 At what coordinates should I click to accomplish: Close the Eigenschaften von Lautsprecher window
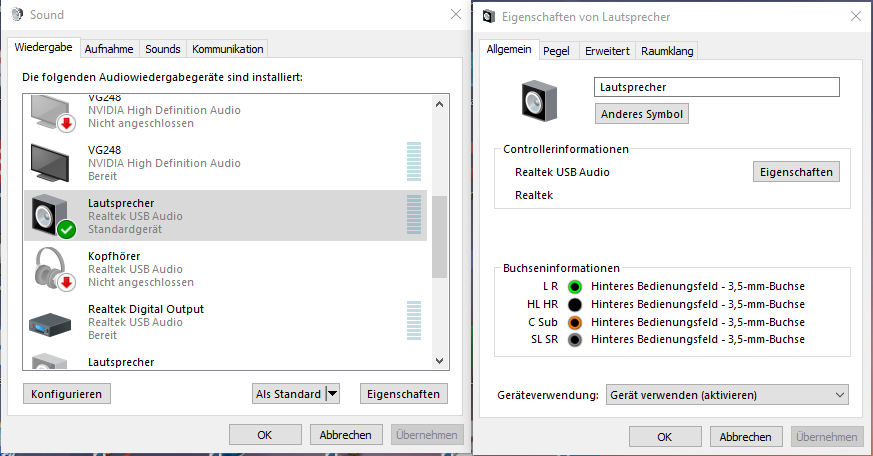click(856, 17)
